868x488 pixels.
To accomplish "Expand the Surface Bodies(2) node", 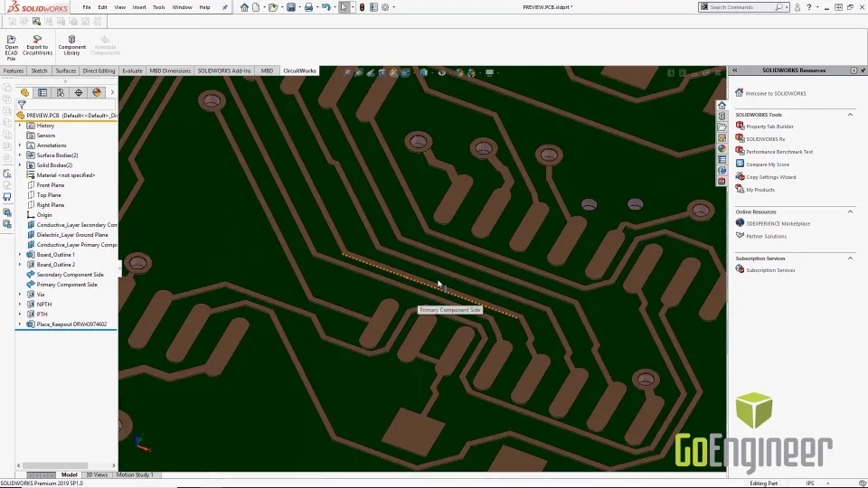I will pyautogui.click(x=20, y=155).
